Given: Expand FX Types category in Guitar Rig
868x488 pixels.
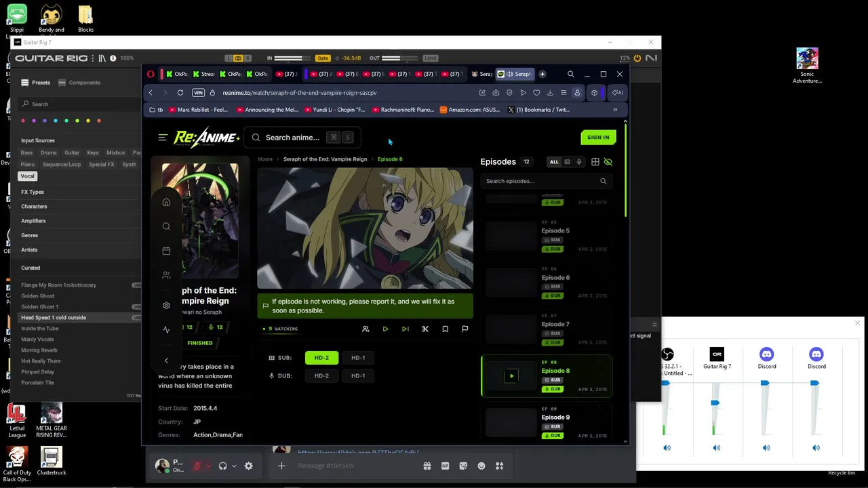Looking at the screenshot, I should pyautogui.click(x=33, y=192).
